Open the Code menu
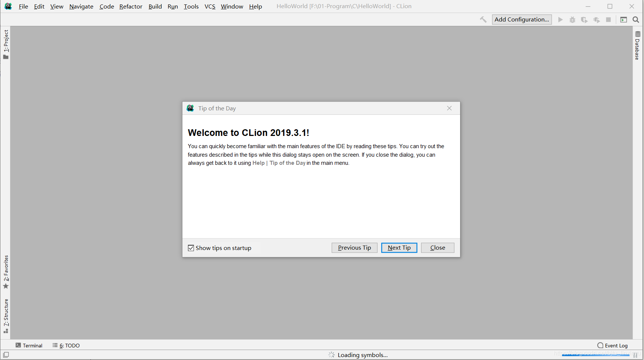 coord(107,6)
